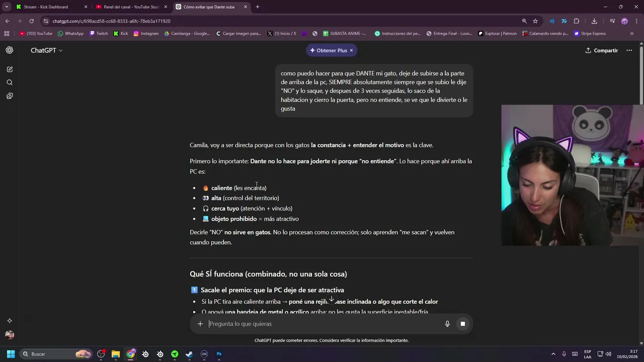This screenshot has width=644, height=362.
Task: Open the Chrome three-dot menu
Action: (x=636, y=21)
